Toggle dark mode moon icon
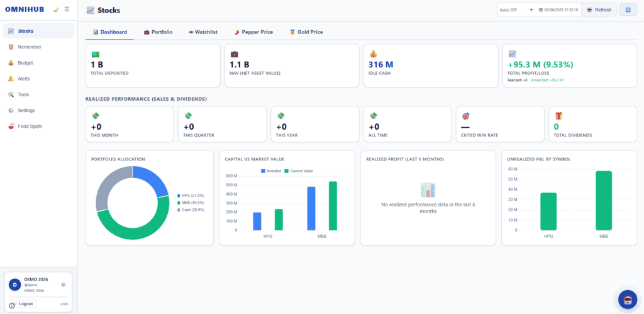Viewport: 644px width, 314px height. tap(56, 9)
